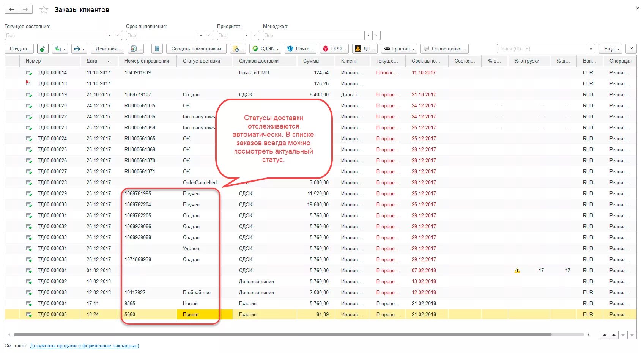Click into the Поиск (Ctrl+F) search field

542,49
